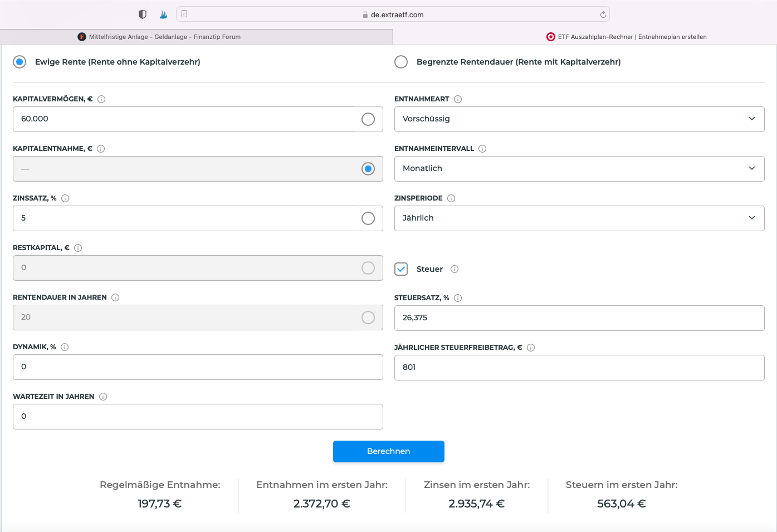Expand the Entnahmeintervall dropdown showing Monatlich
777x532 pixels.
(579, 169)
